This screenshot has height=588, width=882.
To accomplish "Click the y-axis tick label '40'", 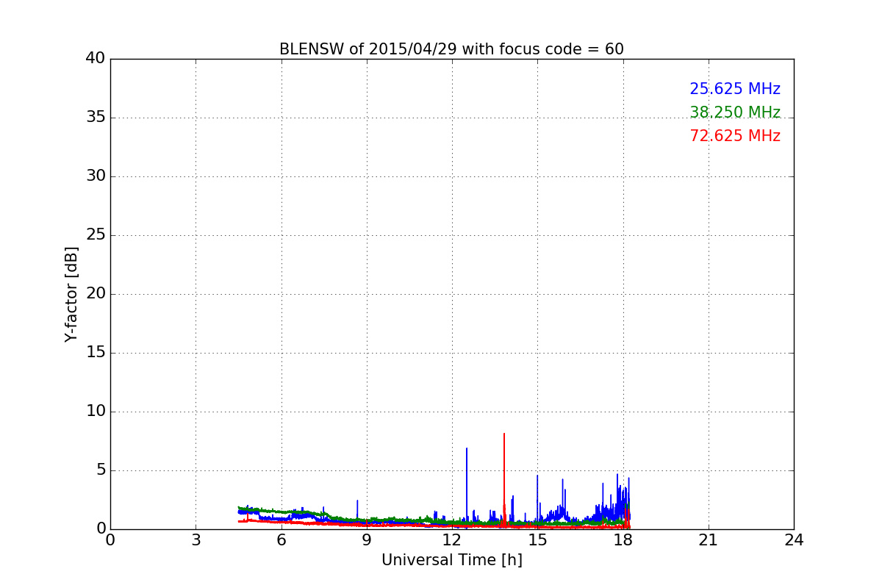I will coord(96,59).
